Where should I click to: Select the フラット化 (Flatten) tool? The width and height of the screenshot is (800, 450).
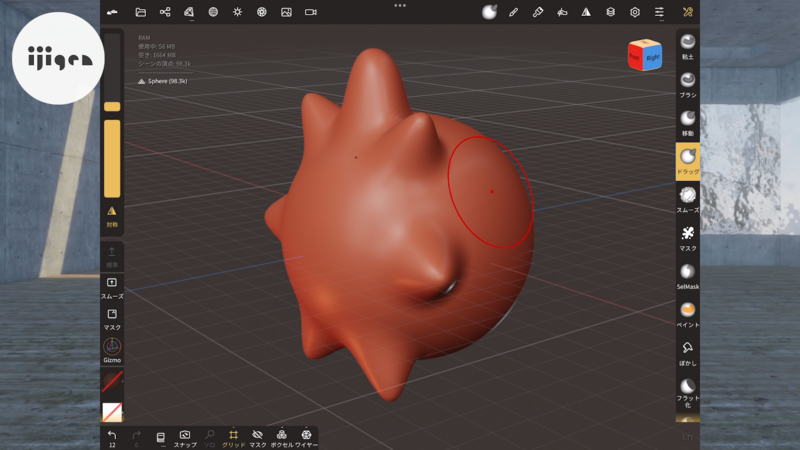point(688,393)
